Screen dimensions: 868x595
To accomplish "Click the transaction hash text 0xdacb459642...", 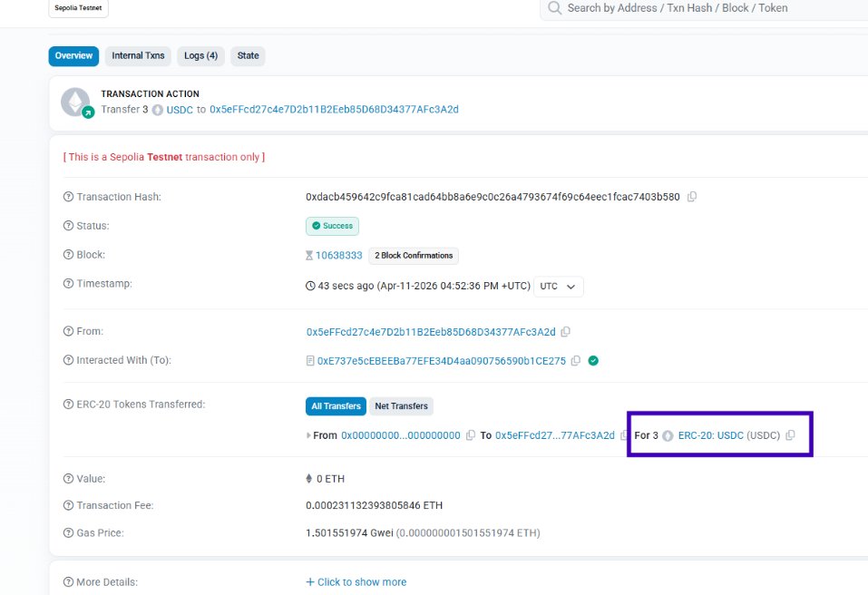I will [493, 197].
